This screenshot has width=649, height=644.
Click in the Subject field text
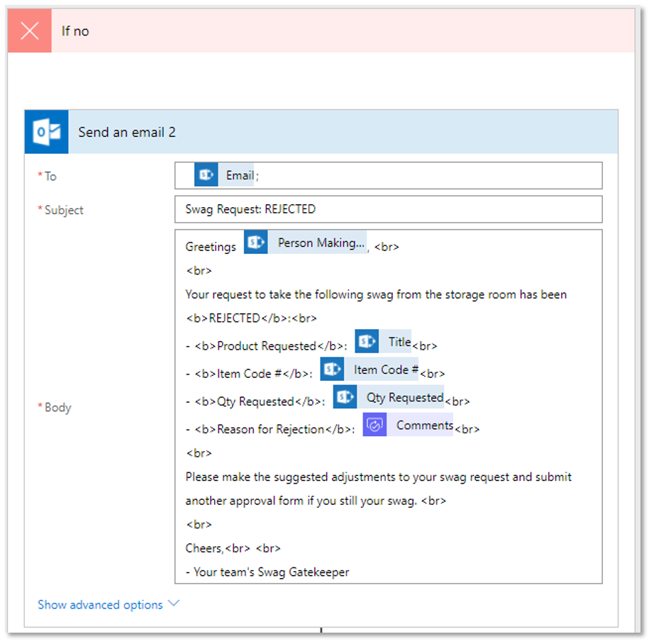tap(250, 209)
